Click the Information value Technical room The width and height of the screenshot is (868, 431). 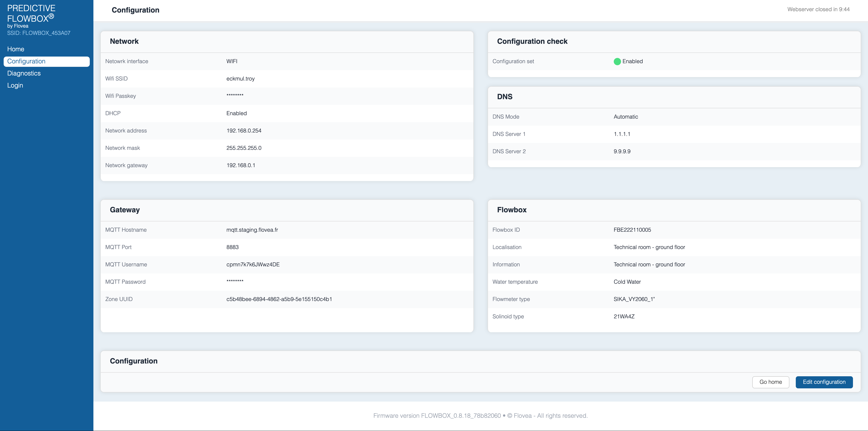[x=649, y=265]
